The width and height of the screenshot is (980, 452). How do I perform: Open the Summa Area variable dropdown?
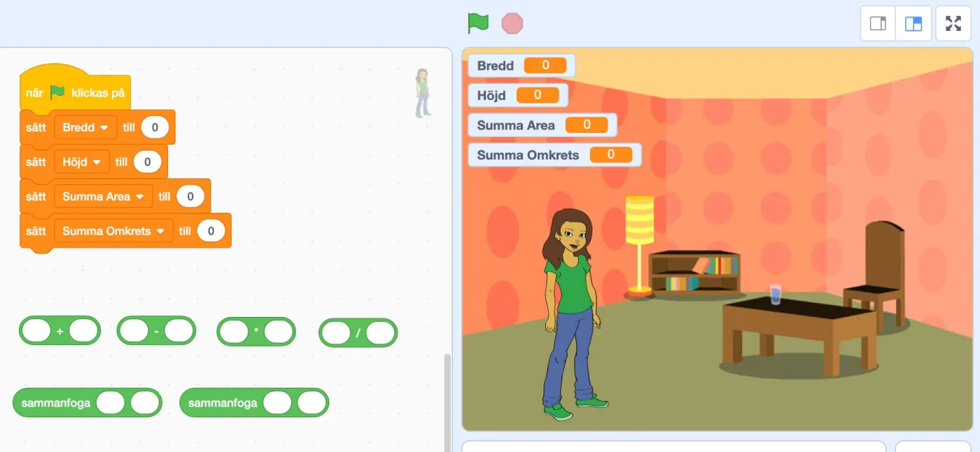103,197
